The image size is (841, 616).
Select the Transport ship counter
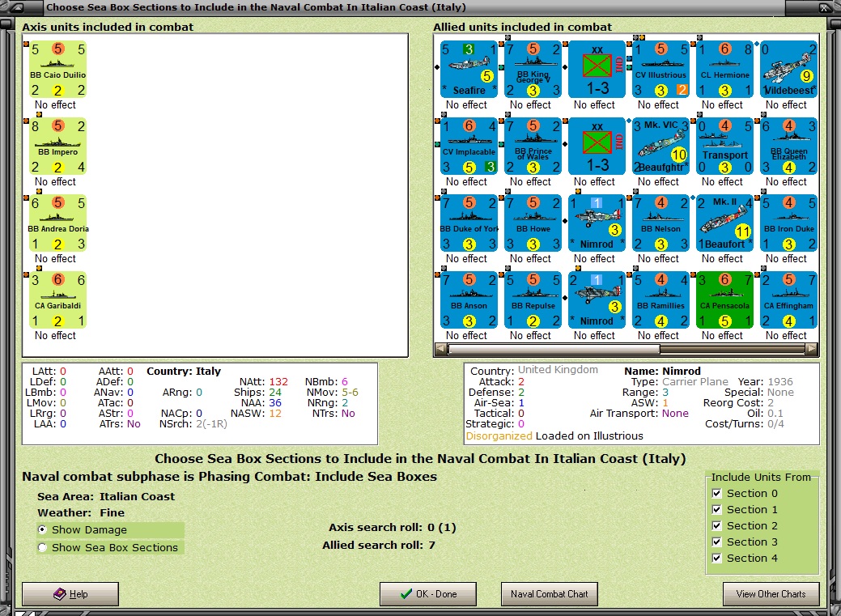724,146
